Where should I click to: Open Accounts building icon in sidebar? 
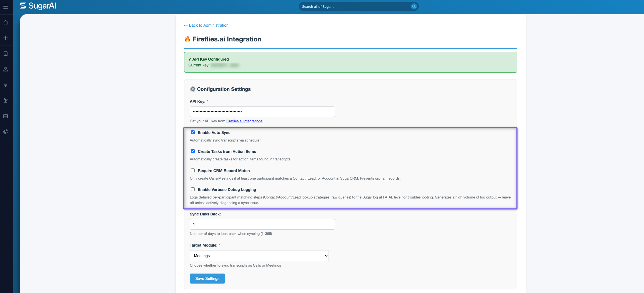pos(6,54)
